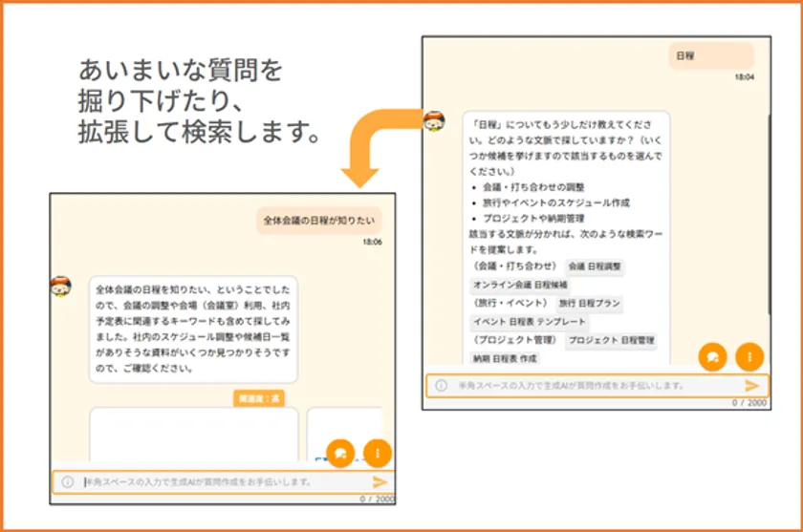The width and height of the screenshot is (803, 532).
Task: Click the プロジェクトや納期管理 bullet item
Action: point(533,219)
